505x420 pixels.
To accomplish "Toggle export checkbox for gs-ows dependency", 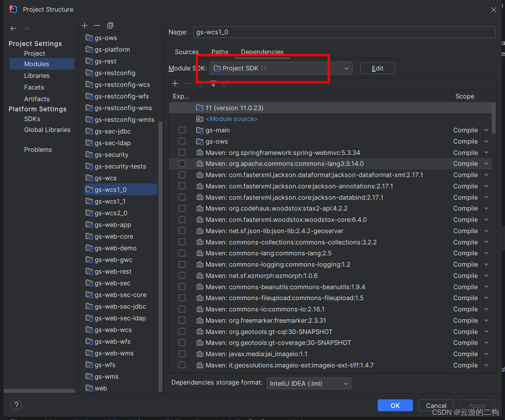I will coord(182,141).
